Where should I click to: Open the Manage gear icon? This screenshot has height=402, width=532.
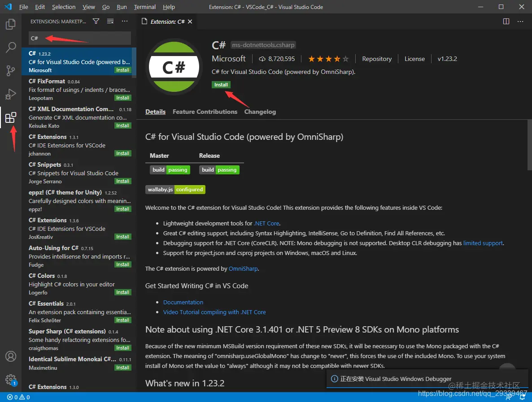pos(10,379)
